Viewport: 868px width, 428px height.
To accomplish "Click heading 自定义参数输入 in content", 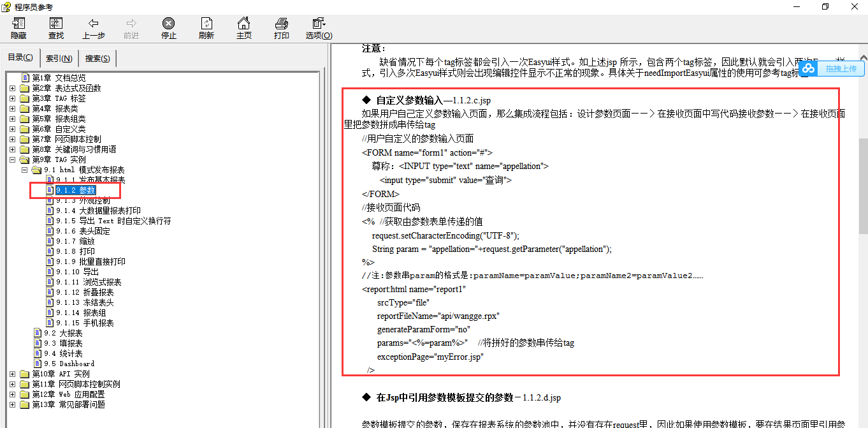I will coord(409,100).
